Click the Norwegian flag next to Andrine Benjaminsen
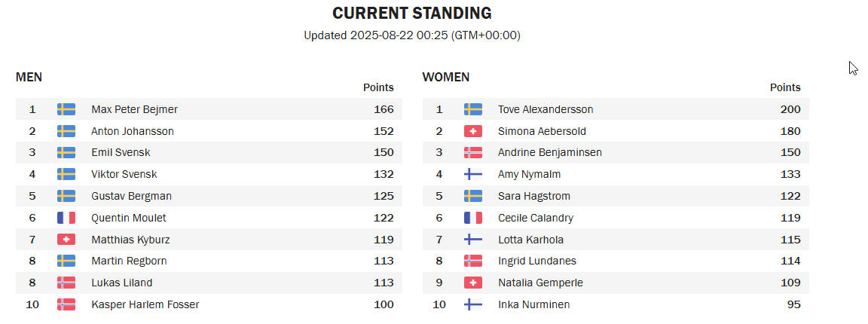 click(x=472, y=152)
